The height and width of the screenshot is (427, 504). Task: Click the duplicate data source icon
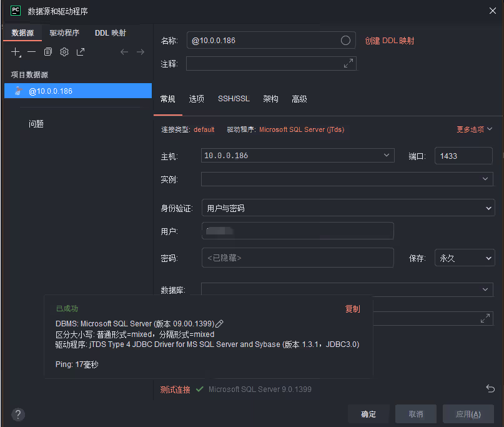[47, 53]
